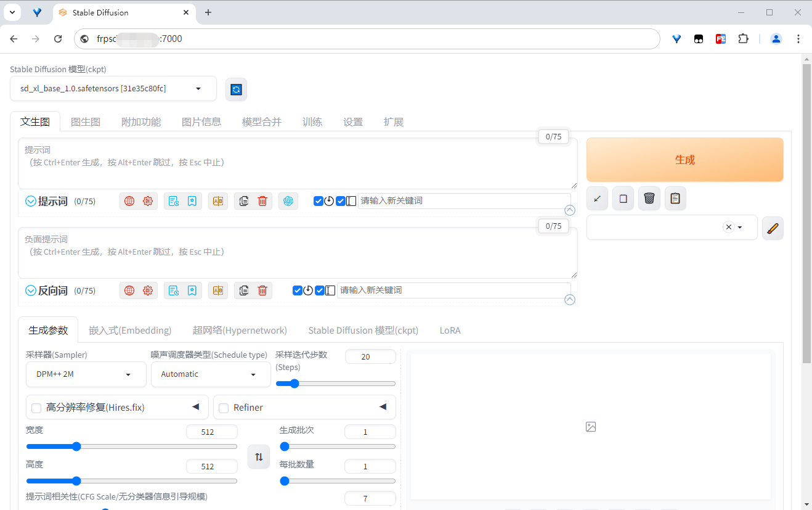Click the translate icon in 提示词 toolbar
This screenshot has width=812, height=510.
click(217, 201)
